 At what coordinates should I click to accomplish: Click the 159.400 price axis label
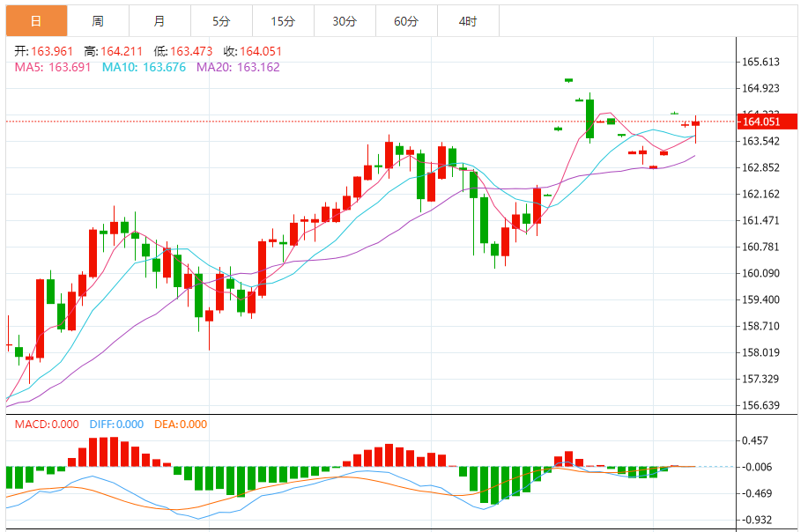[x=760, y=299]
